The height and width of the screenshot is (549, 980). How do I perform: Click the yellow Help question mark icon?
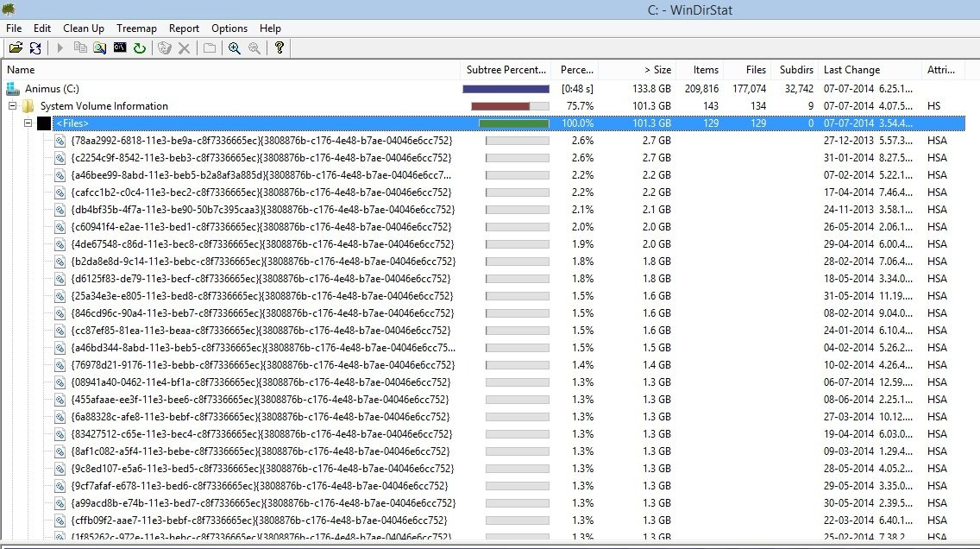pos(280,48)
